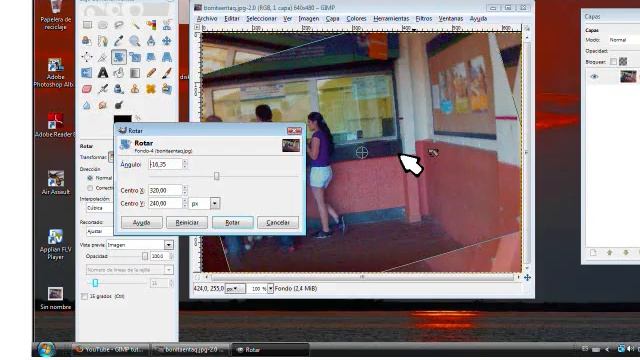This screenshot has width=640, height=360.
Task: Open the Herramientas menu
Action: pos(391,19)
